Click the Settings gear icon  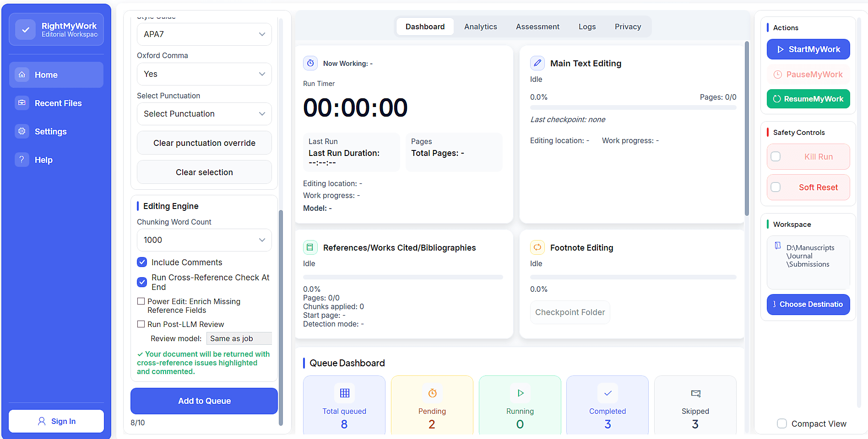[22, 131]
